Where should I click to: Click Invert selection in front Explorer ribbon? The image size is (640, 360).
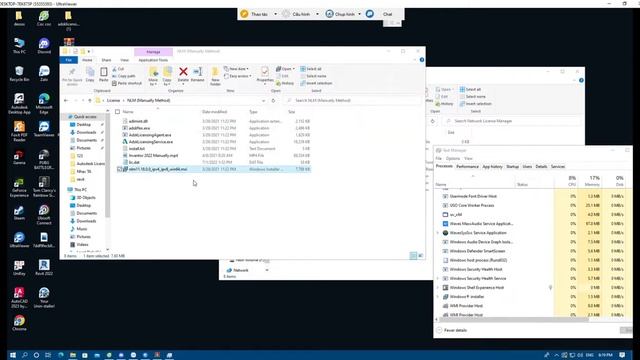[x=316, y=83]
